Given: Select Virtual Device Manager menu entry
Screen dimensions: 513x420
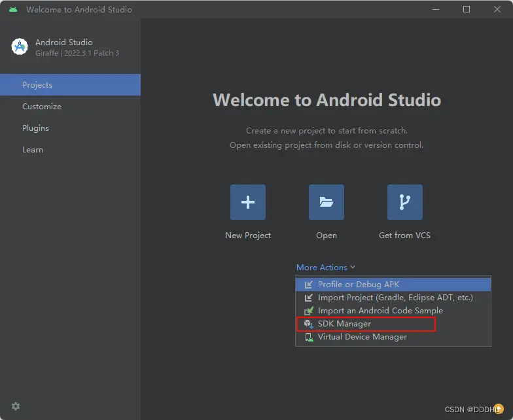Looking at the screenshot, I should coord(362,337).
